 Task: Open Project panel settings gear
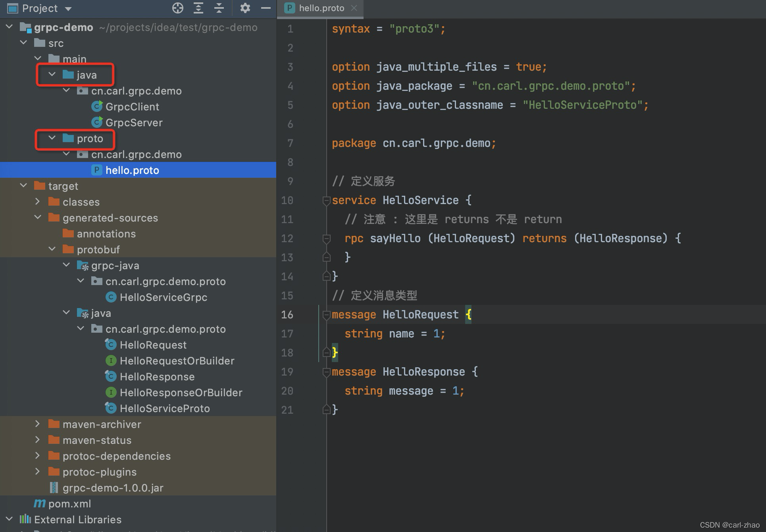245,8
